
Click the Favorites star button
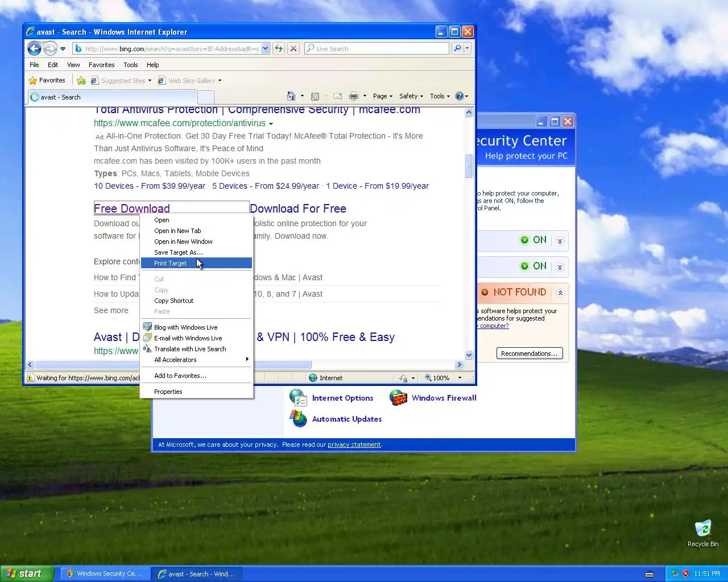pos(47,81)
